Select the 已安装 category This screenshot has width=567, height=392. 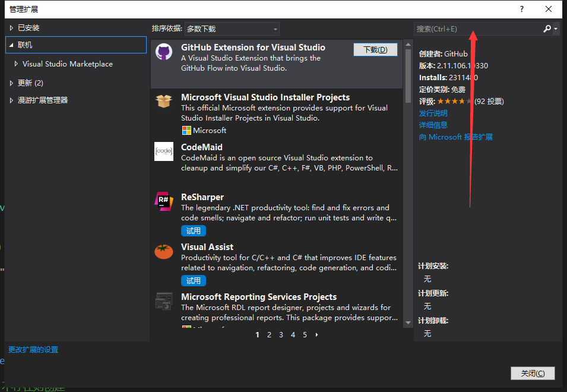[x=30, y=27]
